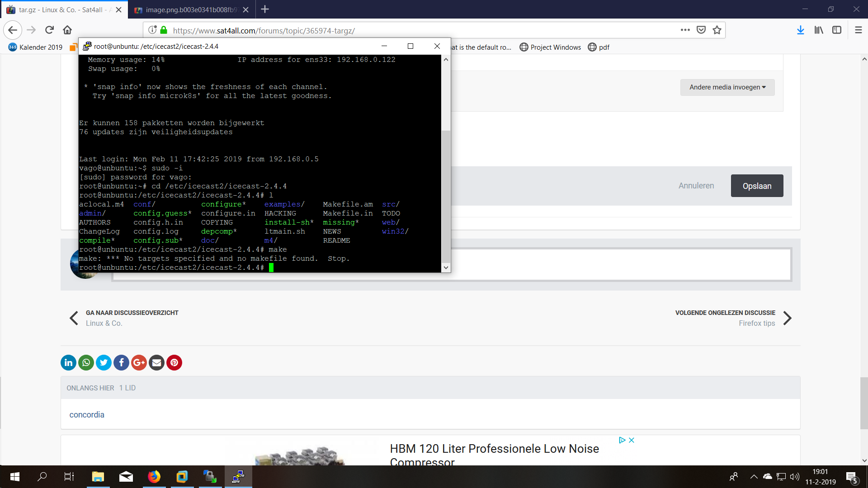Click the Annuleren link
The height and width of the screenshot is (488, 868).
pos(696,186)
